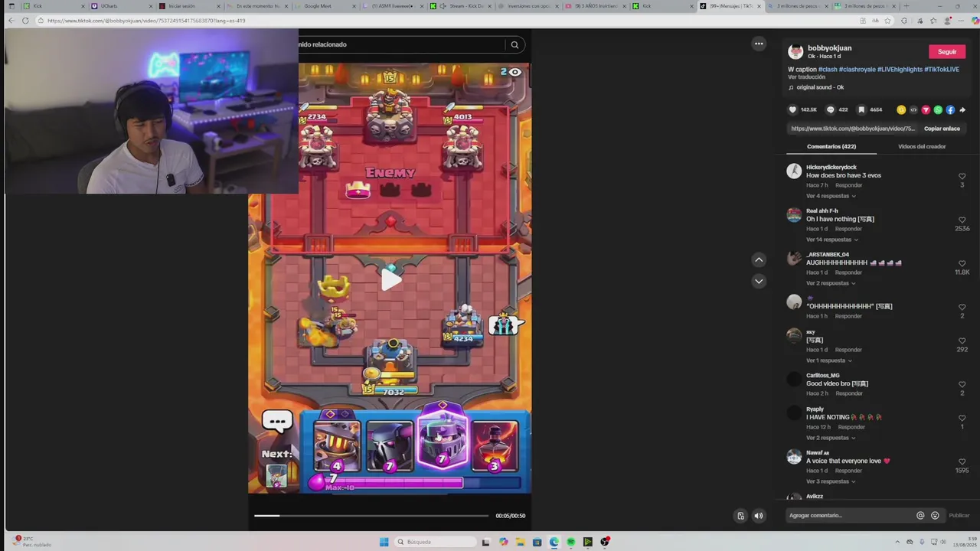Open File Explorer from the taskbar
The height and width of the screenshot is (551, 980).
click(520, 542)
